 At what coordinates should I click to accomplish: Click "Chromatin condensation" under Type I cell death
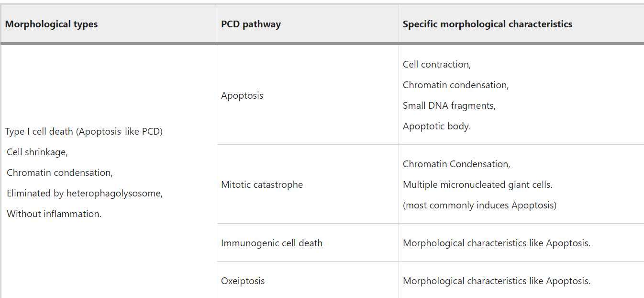(x=59, y=173)
